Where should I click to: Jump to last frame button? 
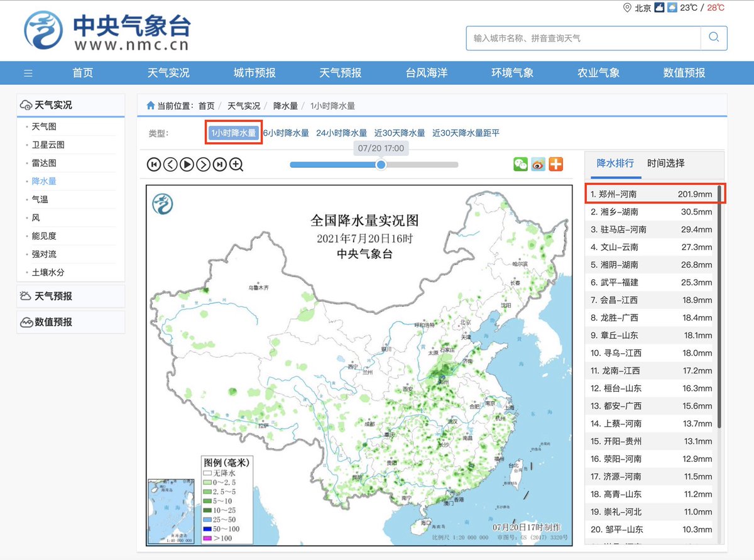point(219,165)
